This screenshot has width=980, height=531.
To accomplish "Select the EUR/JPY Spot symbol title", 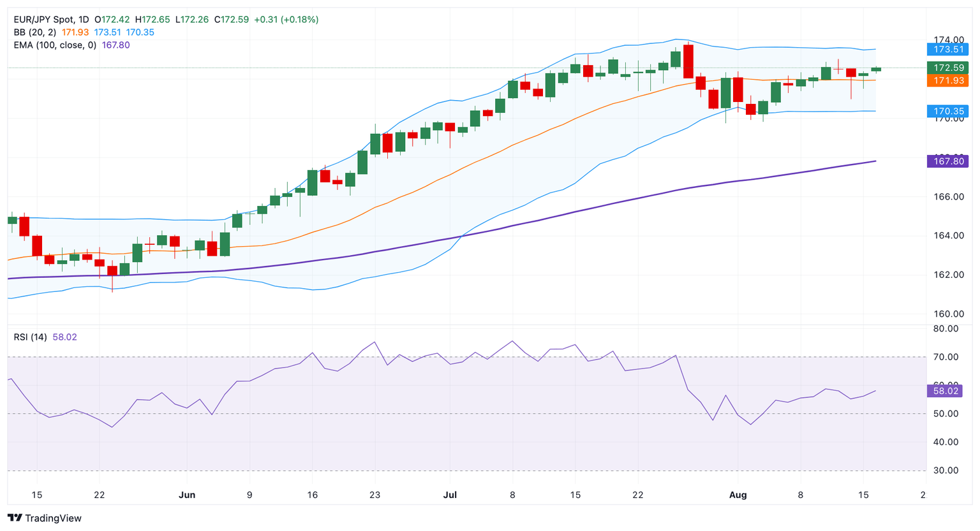I will (52, 20).
